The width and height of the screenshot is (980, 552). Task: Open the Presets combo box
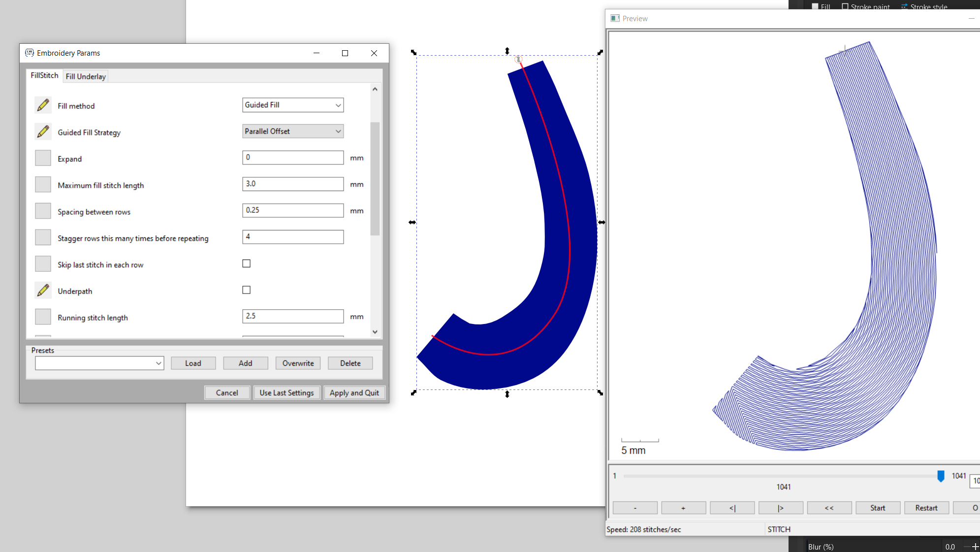coord(99,363)
